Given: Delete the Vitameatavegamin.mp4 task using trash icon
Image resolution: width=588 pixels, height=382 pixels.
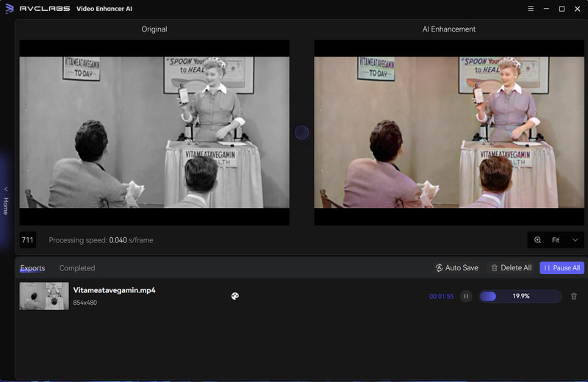Looking at the screenshot, I should pyautogui.click(x=574, y=296).
